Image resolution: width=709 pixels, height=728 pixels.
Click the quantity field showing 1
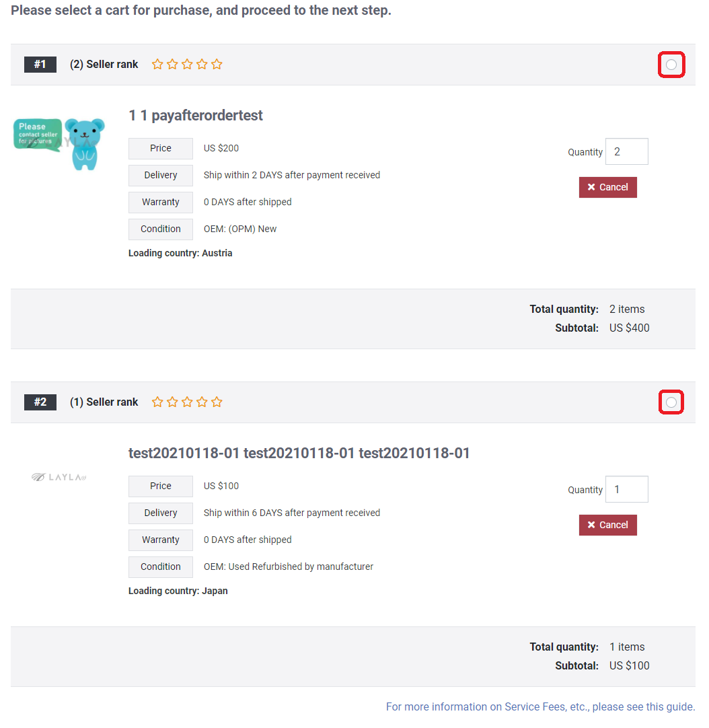[x=627, y=489]
